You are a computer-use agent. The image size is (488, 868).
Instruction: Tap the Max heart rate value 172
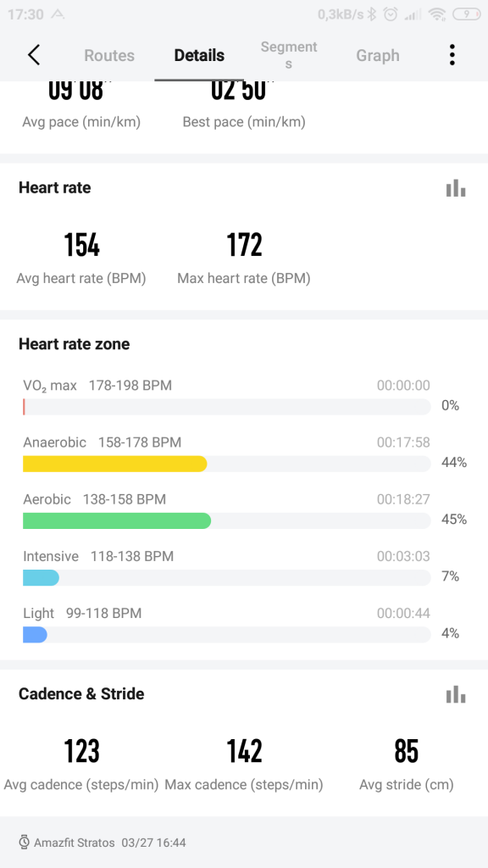pyautogui.click(x=244, y=244)
